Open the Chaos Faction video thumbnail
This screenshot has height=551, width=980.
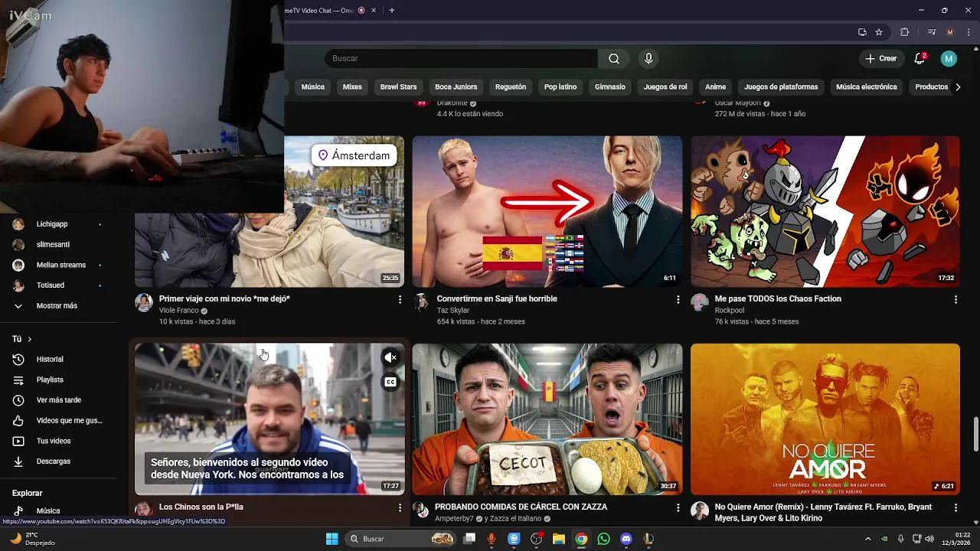click(825, 212)
